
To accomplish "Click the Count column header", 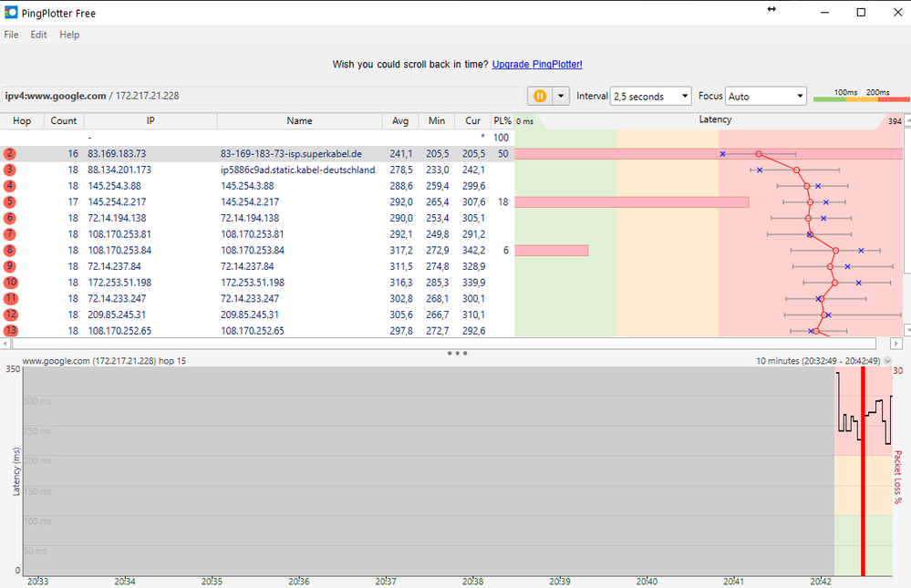I will click(x=64, y=121).
